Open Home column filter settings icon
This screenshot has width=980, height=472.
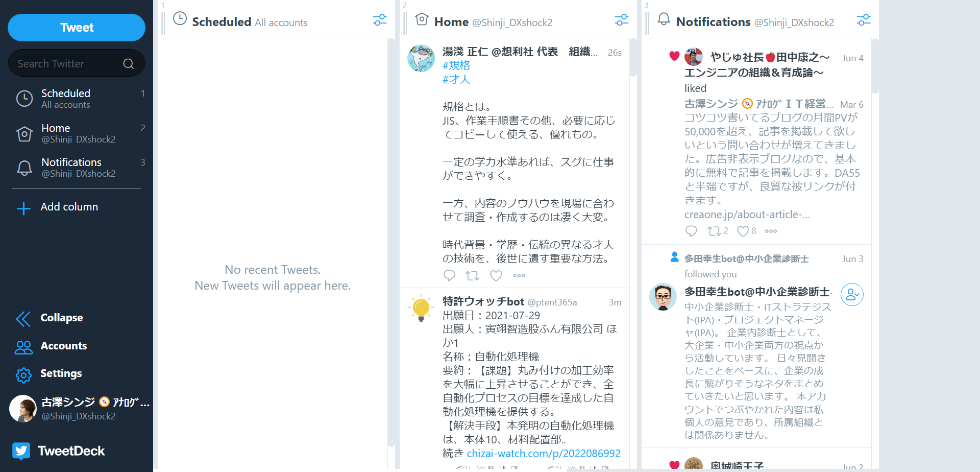coord(622,20)
